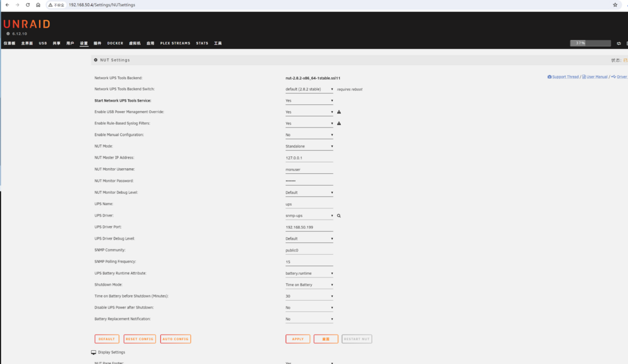The height and width of the screenshot is (364, 628).
Task: Open the 仪表板 menu tab
Action: tap(9, 43)
